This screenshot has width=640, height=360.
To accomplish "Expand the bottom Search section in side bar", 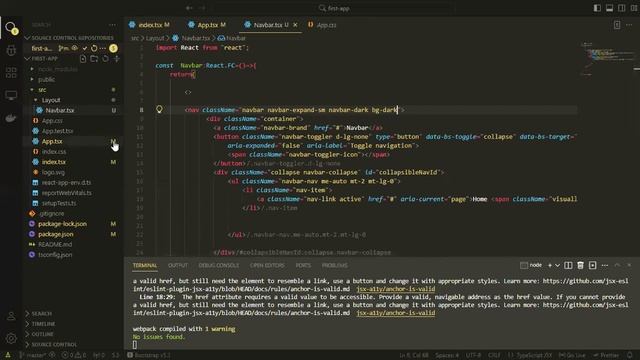I will pyautogui.click(x=38, y=313).
